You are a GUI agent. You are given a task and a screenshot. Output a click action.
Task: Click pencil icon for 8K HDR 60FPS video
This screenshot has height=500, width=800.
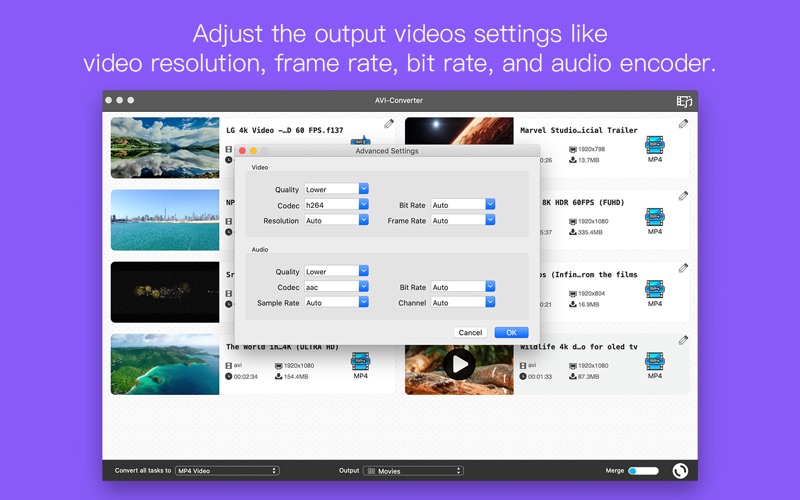(x=683, y=196)
